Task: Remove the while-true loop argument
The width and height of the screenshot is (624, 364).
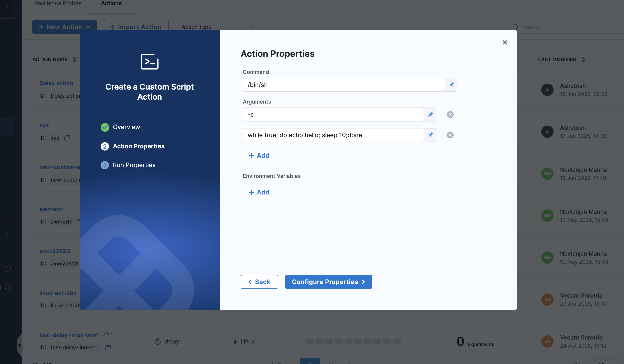Action: [450, 135]
